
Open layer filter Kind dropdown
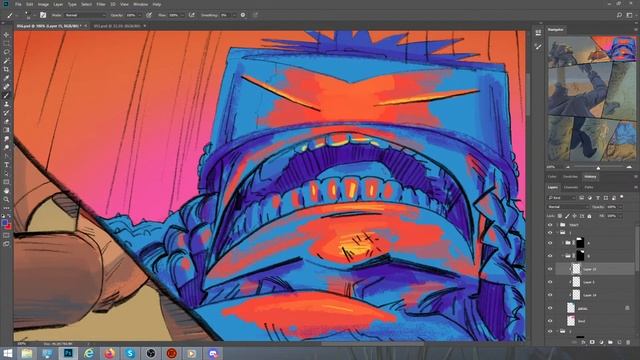click(561, 198)
